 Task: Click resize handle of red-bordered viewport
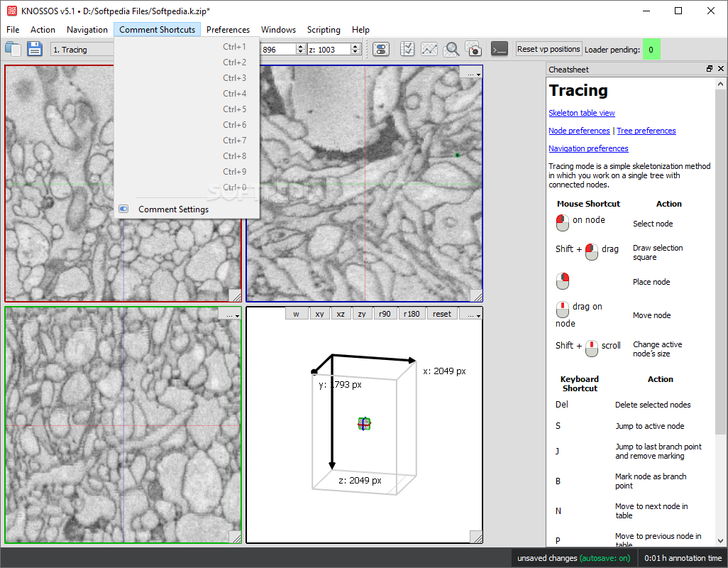click(x=236, y=295)
